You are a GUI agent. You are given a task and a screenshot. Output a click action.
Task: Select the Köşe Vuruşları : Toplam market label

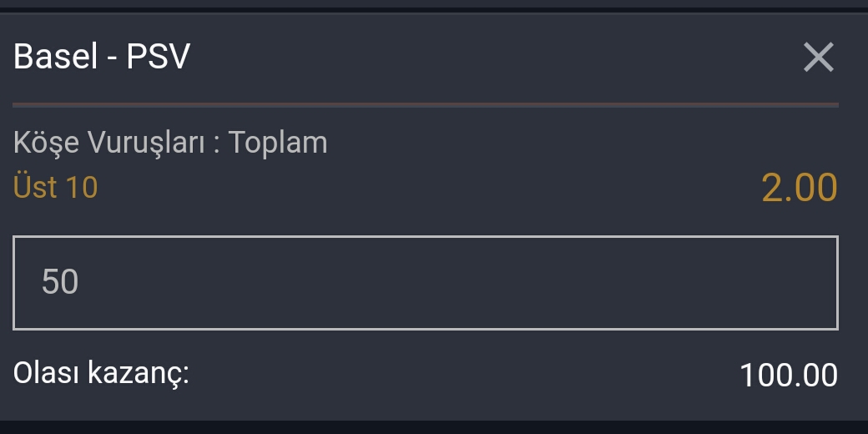(x=170, y=143)
